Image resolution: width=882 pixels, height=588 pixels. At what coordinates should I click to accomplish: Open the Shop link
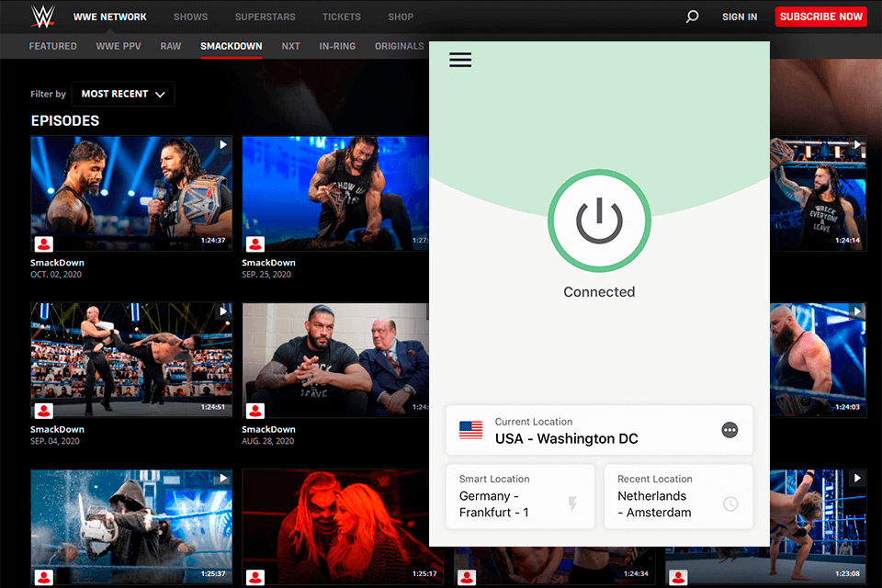pyautogui.click(x=401, y=17)
